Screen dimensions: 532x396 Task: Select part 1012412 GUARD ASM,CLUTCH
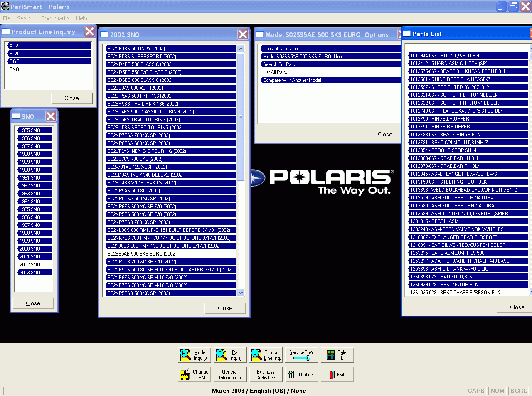coord(468,64)
